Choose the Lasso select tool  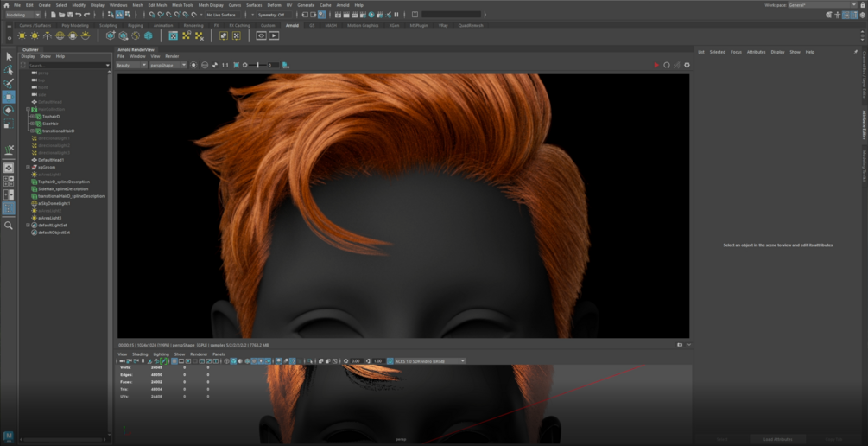[x=9, y=70]
